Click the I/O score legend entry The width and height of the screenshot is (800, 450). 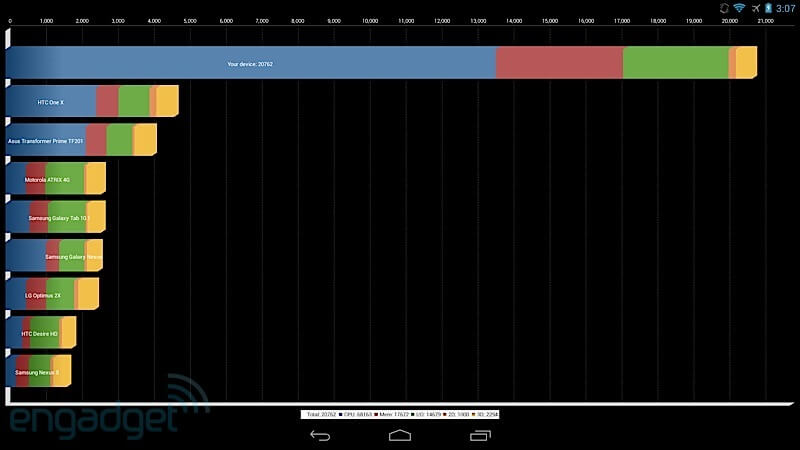point(426,414)
